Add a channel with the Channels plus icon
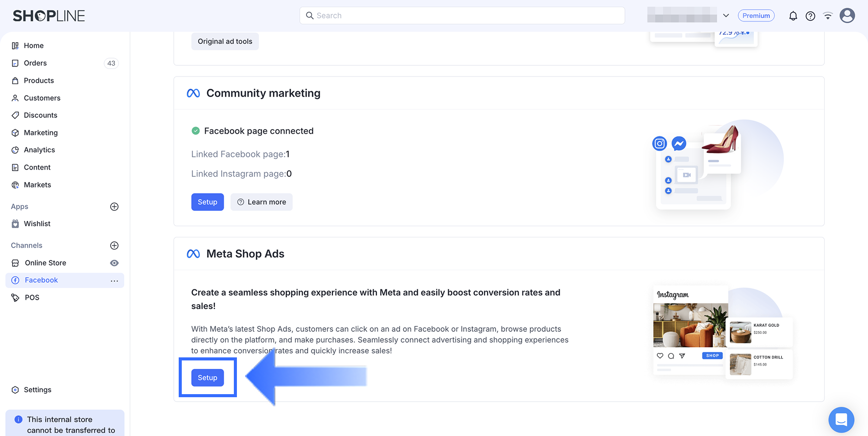The width and height of the screenshot is (868, 436). [114, 246]
